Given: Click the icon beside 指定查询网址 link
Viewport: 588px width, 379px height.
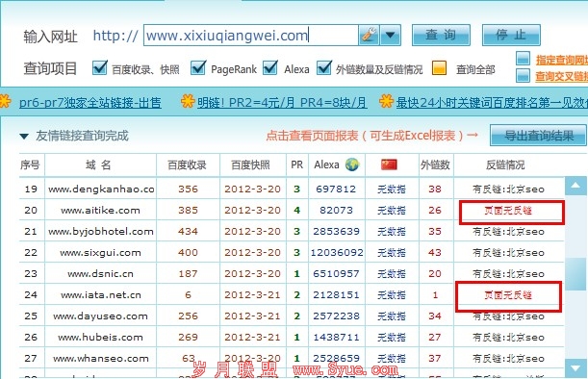Looking at the screenshot, I should [x=523, y=59].
